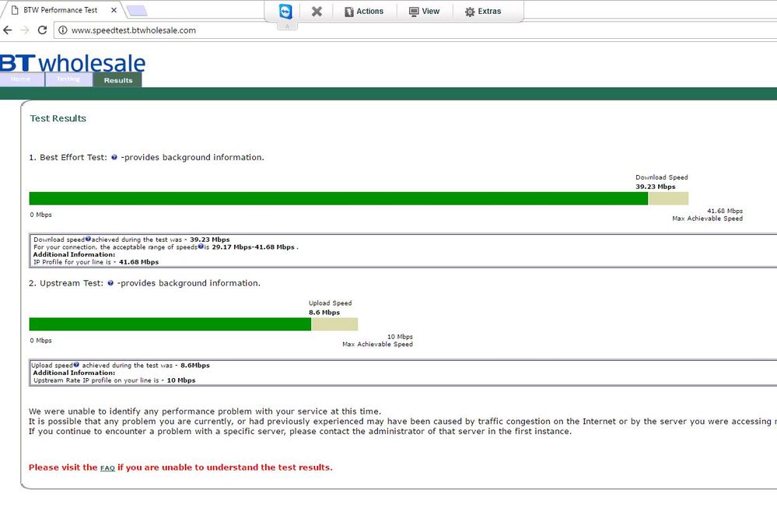Go back using browser back arrow
This screenshot has height=532, width=777.
(x=8, y=30)
